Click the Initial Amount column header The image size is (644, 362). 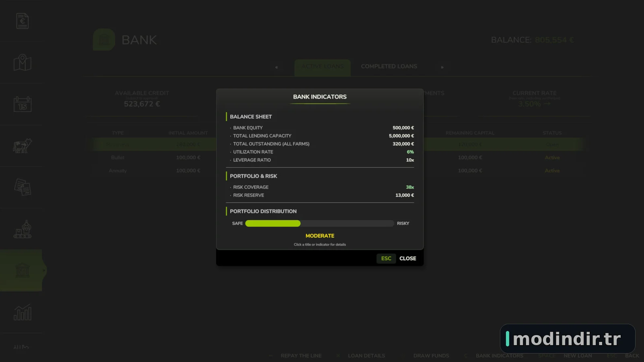188,133
